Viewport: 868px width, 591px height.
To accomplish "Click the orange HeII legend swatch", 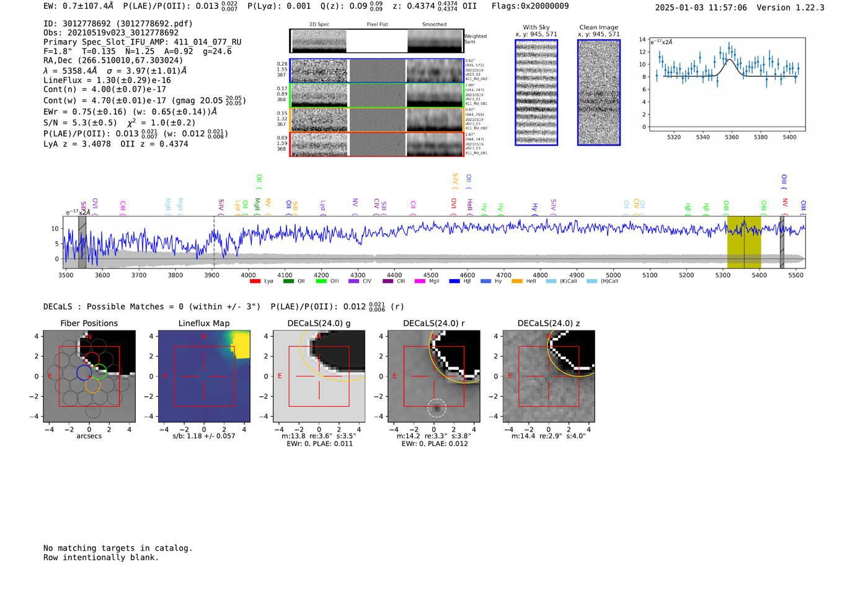I will click(517, 282).
